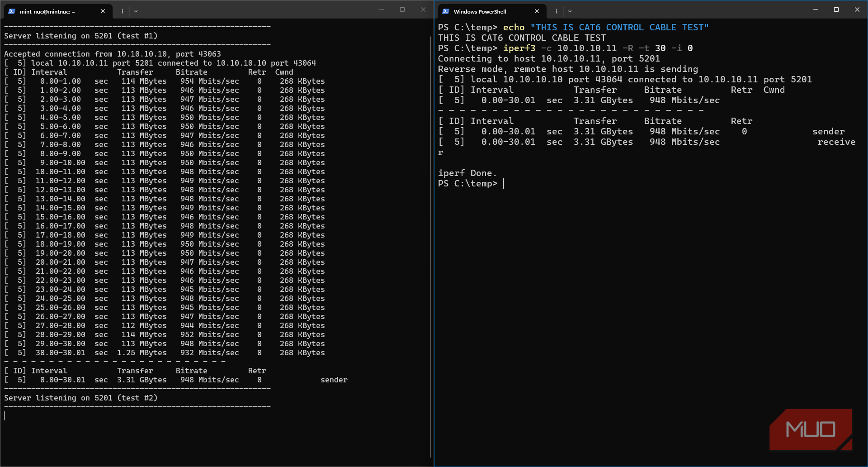Open a new tab in mint-nuc window

[122, 11]
